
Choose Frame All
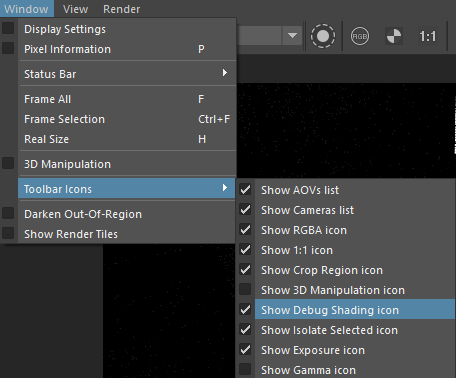[127, 99]
